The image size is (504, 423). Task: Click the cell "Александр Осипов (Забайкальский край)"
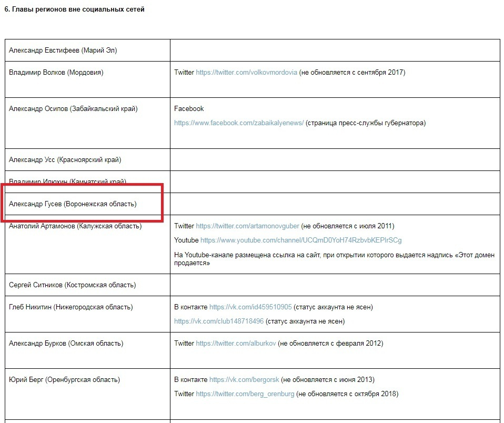coord(87,123)
